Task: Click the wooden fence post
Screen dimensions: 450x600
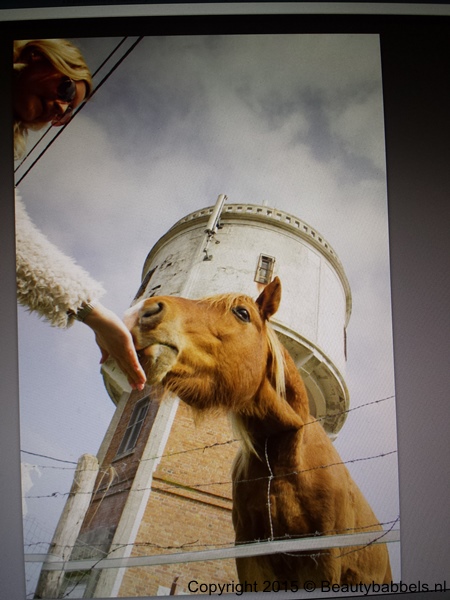Action: (x=67, y=526)
